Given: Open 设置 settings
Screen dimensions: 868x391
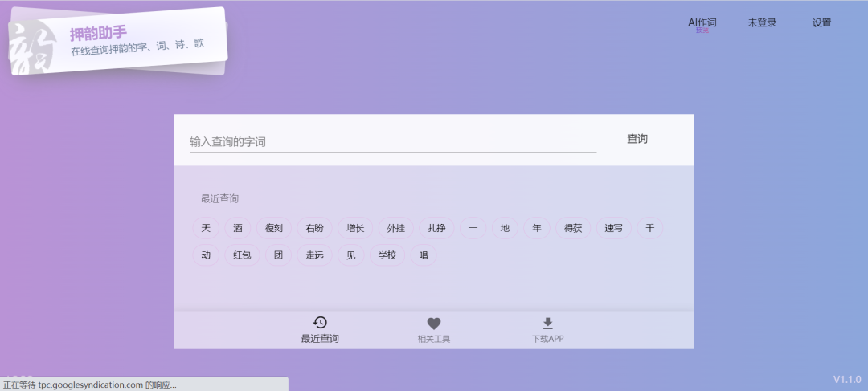Looking at the screenshot, I should [x=821, y=22].
